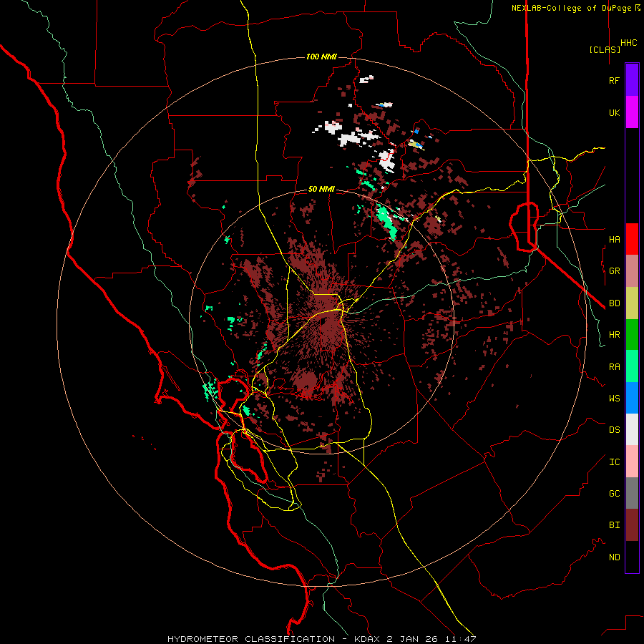
Task: Click the BI brown legend swatch
Action: click(x=632, y=525)
